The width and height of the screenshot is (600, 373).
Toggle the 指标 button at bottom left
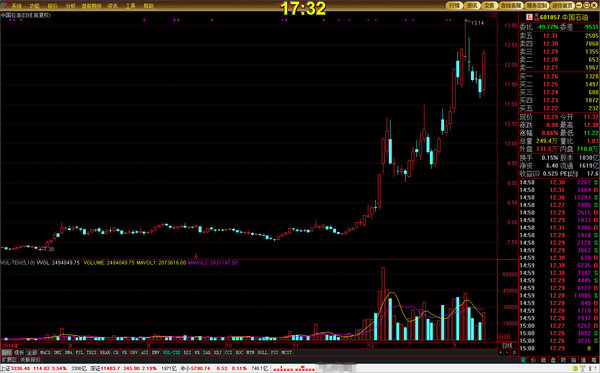click(7, 352)
